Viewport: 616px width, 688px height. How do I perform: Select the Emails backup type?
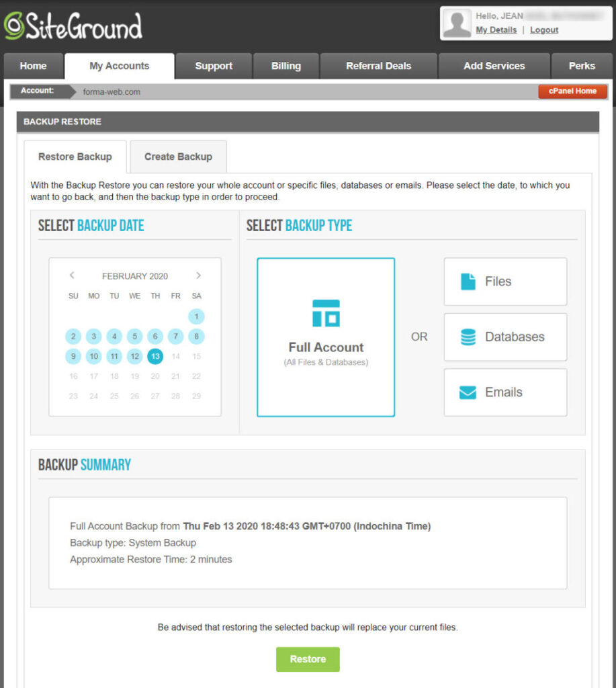[x=505, y=392]
